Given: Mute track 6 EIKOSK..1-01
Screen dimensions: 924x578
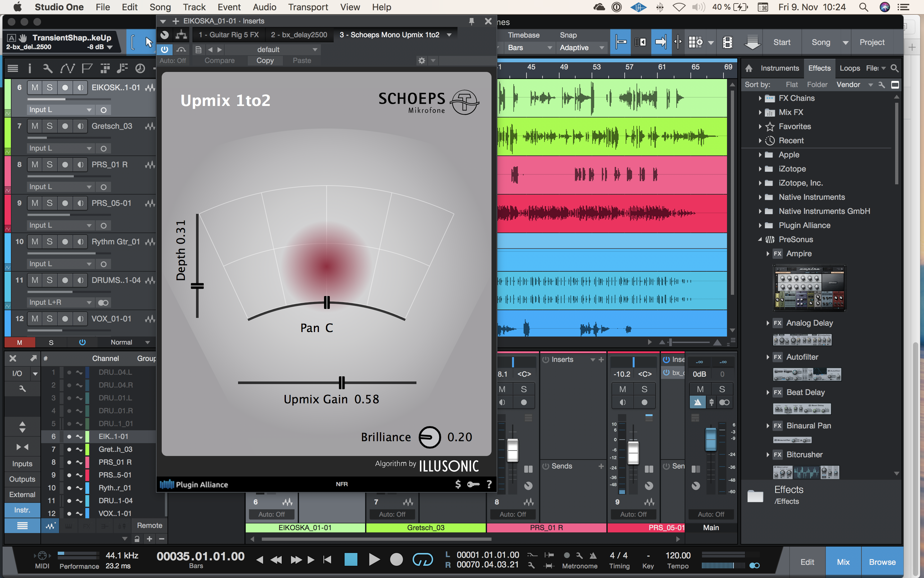Looking at the screenshot, I should (x=35, y=88).
